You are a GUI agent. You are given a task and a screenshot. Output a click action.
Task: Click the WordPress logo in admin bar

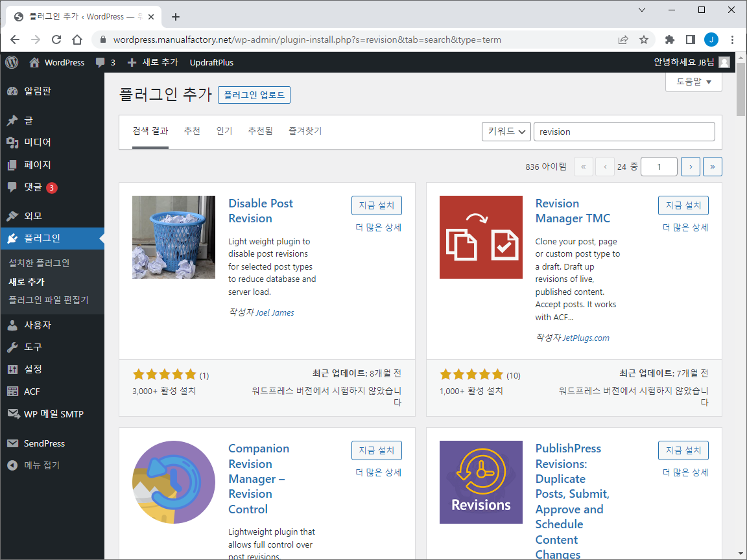(12, 62)
